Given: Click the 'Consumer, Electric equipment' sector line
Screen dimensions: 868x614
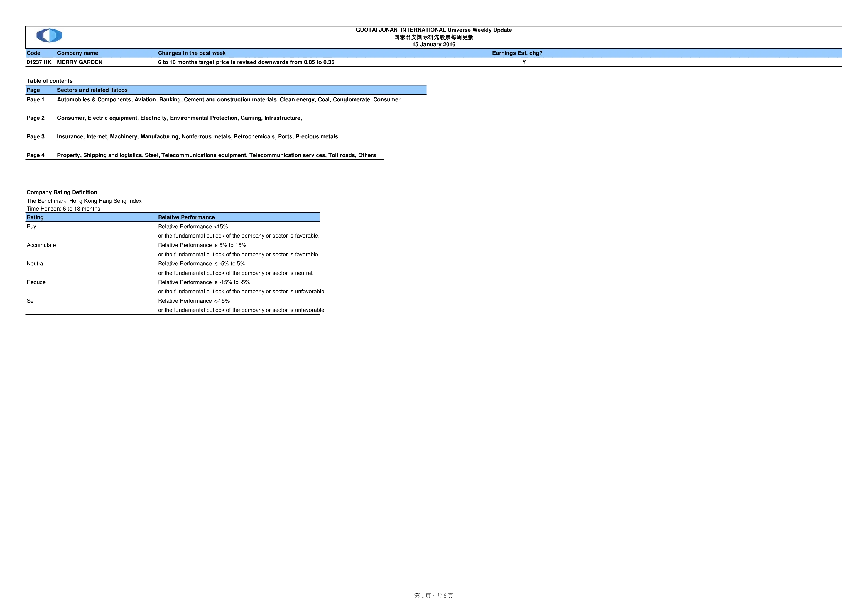Looking at the screenshot, I should pyautogui.click(x=180, y=118).
